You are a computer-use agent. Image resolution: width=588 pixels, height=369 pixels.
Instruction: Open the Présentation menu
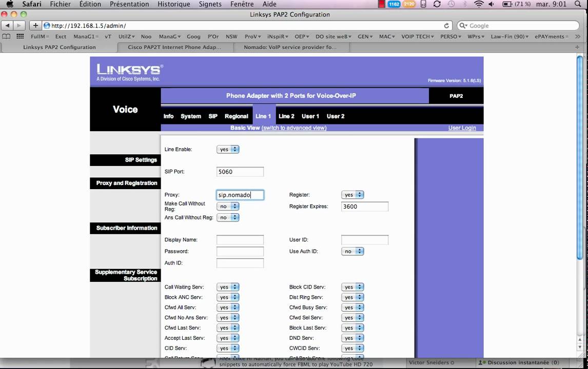point(129,4)
